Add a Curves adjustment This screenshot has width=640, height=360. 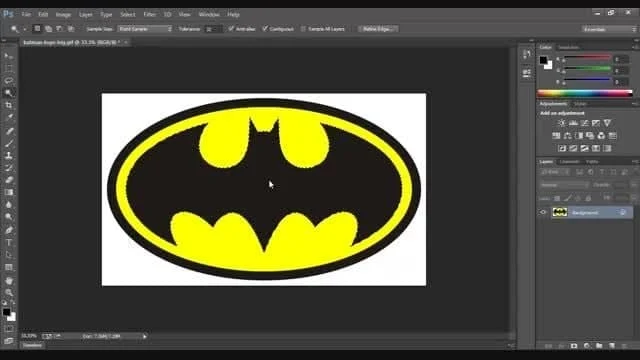[584, 123]
